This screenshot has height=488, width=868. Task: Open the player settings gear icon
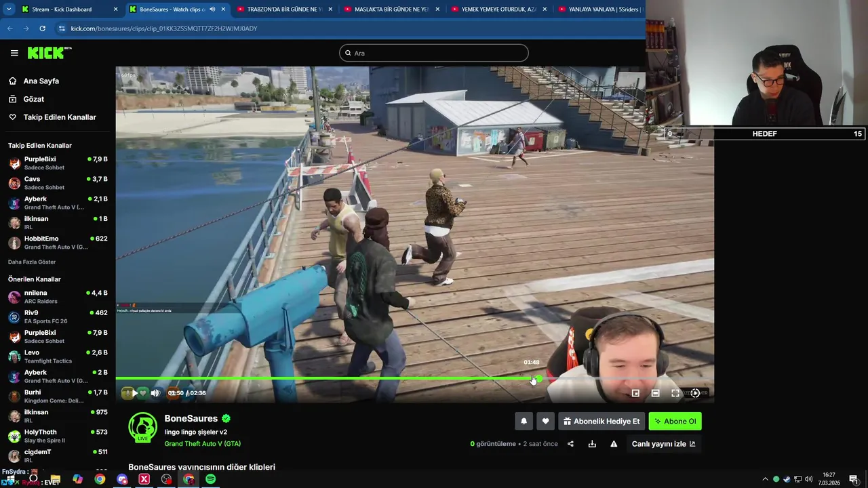pos(695,393)
